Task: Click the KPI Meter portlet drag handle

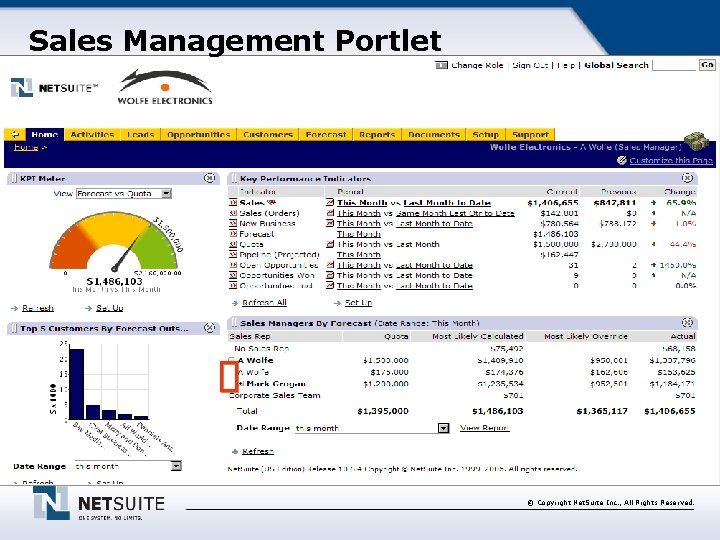Action: [x=14, y=178]
